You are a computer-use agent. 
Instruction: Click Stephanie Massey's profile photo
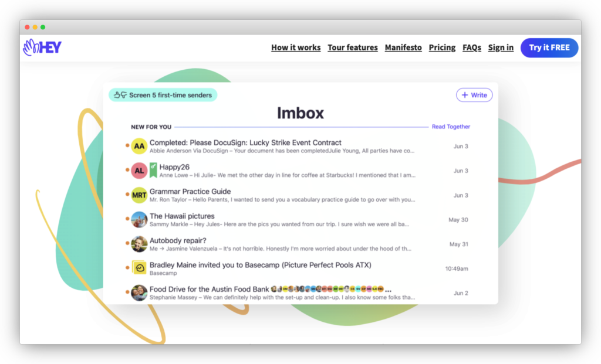point(139,292)
